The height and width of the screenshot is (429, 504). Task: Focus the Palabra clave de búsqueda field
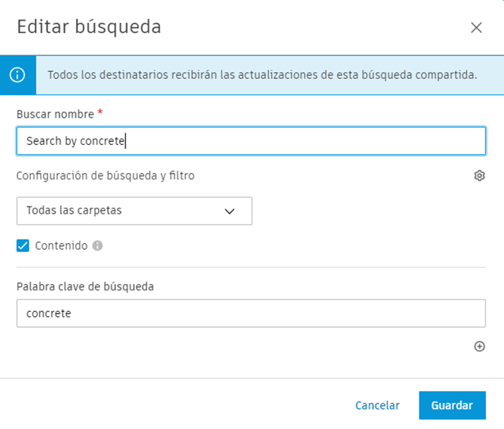(x=251, y=313)
